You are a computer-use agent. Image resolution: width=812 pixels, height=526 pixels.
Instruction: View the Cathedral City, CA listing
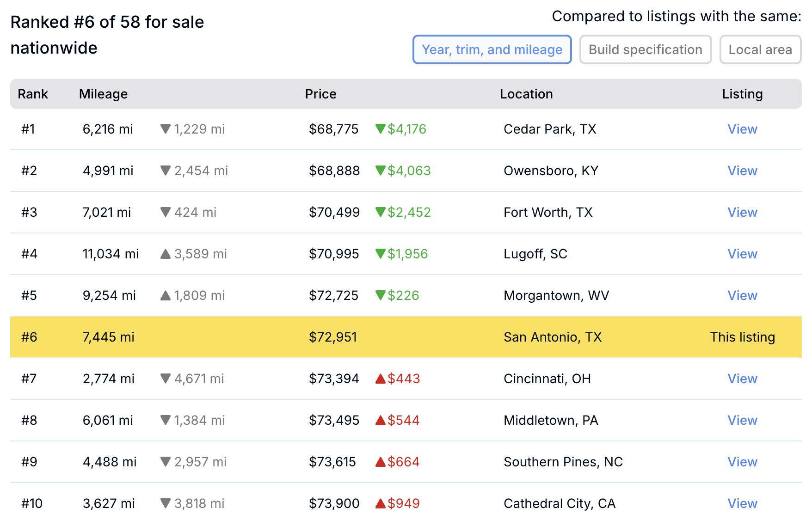point(742,503)
